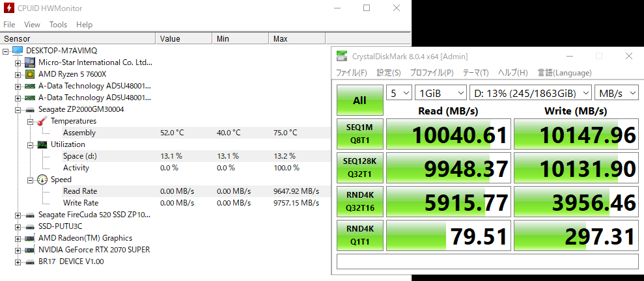This screenshot has width=644, height=281.
Task: Click the Speed gauge icon
Action: click(42, 180)
